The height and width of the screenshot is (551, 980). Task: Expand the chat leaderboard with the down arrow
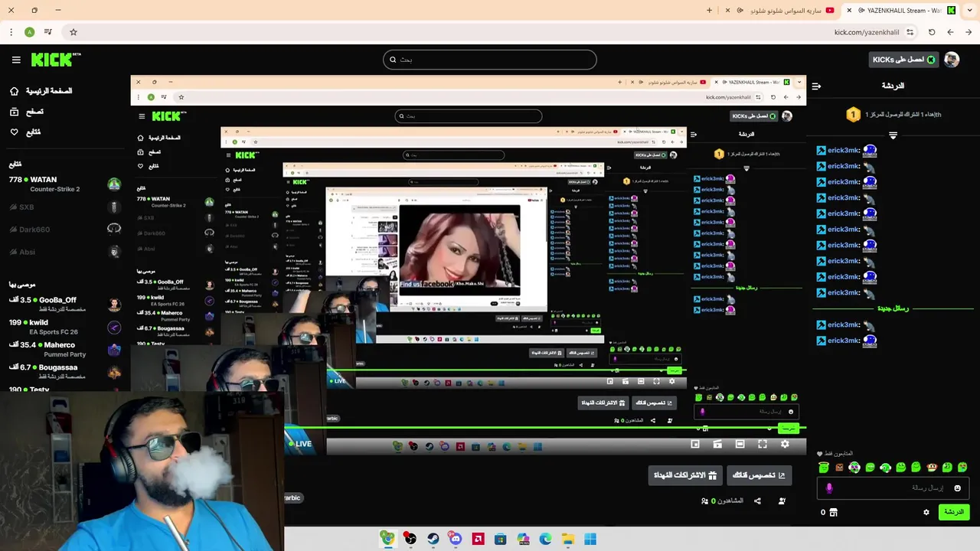[x=893, y=135]
